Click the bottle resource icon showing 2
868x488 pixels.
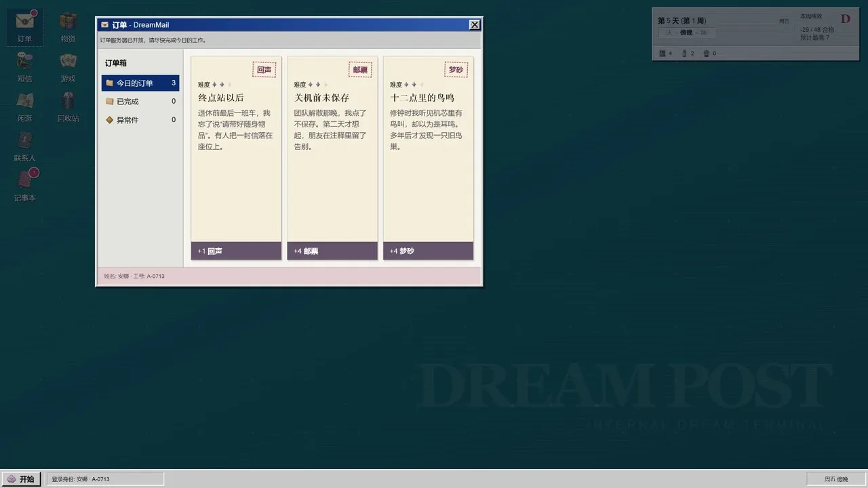pyautogui.click(x=685, y=53)
